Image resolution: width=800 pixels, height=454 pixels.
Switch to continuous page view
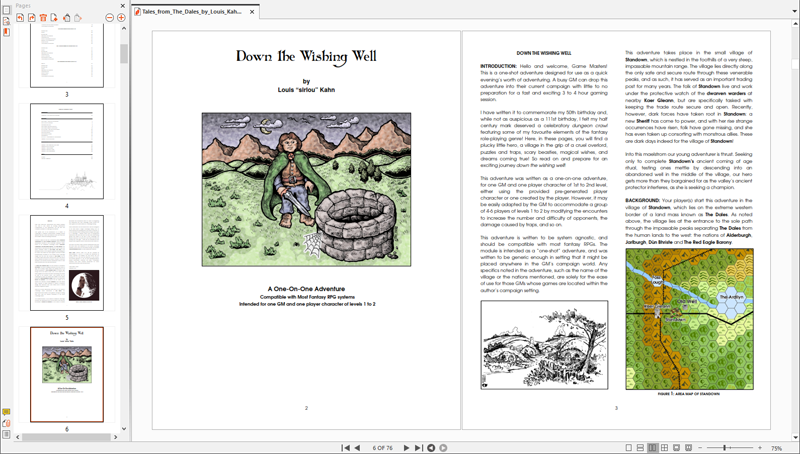[x=640, y=448]
